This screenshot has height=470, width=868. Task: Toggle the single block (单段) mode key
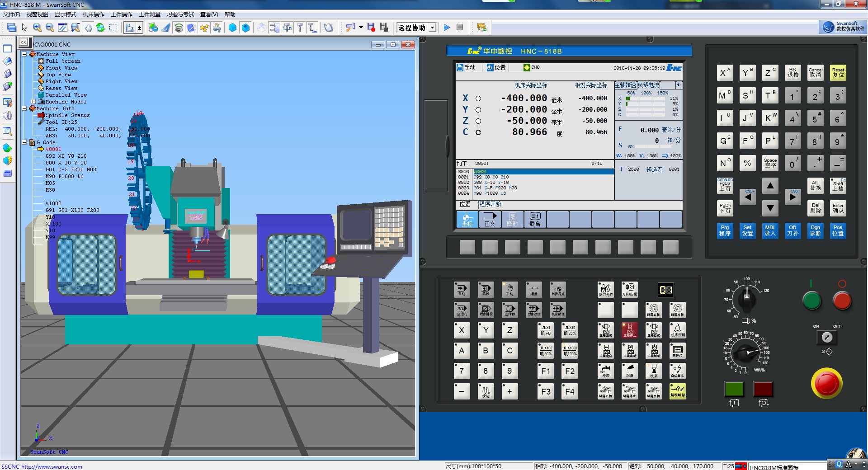point(486,290)
